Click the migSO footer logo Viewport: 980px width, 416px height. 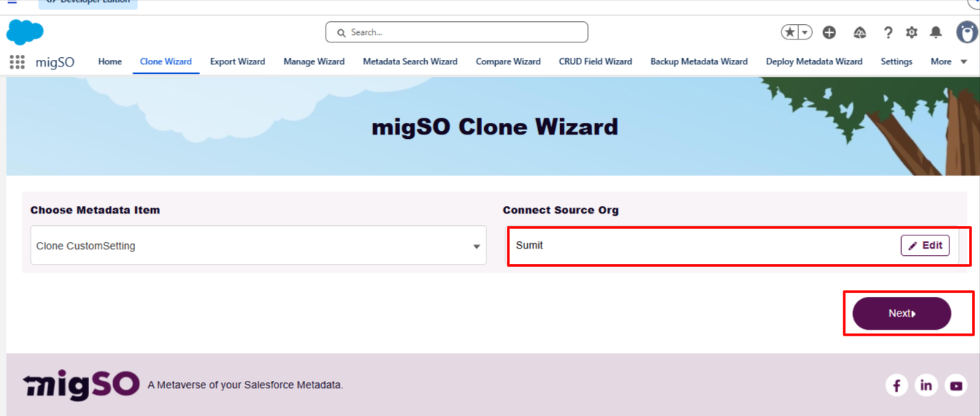[x=81, y=385]
